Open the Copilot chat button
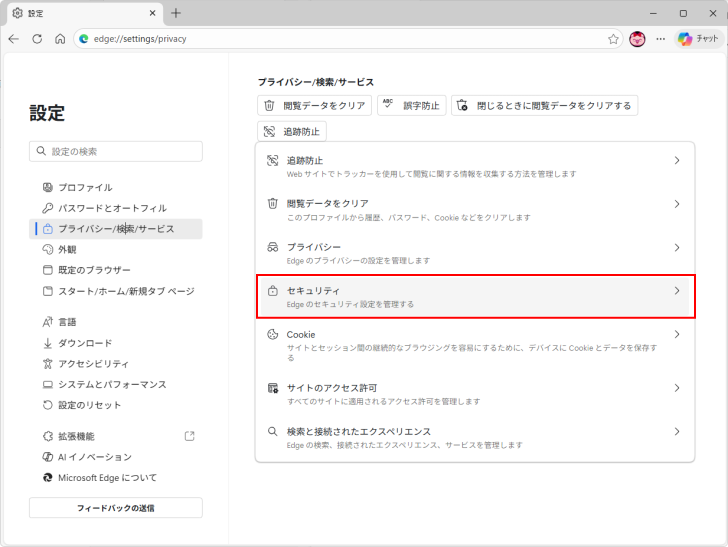 (x=698, y=39)
